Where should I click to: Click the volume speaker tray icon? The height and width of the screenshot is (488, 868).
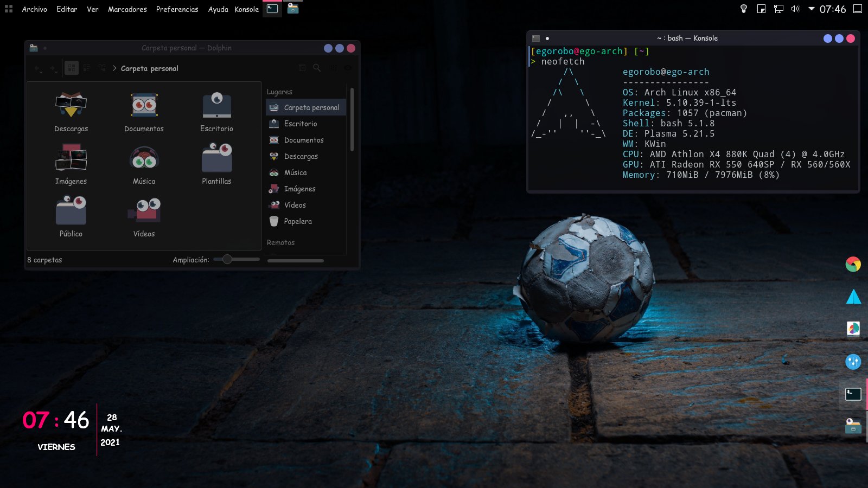(795, 9)
